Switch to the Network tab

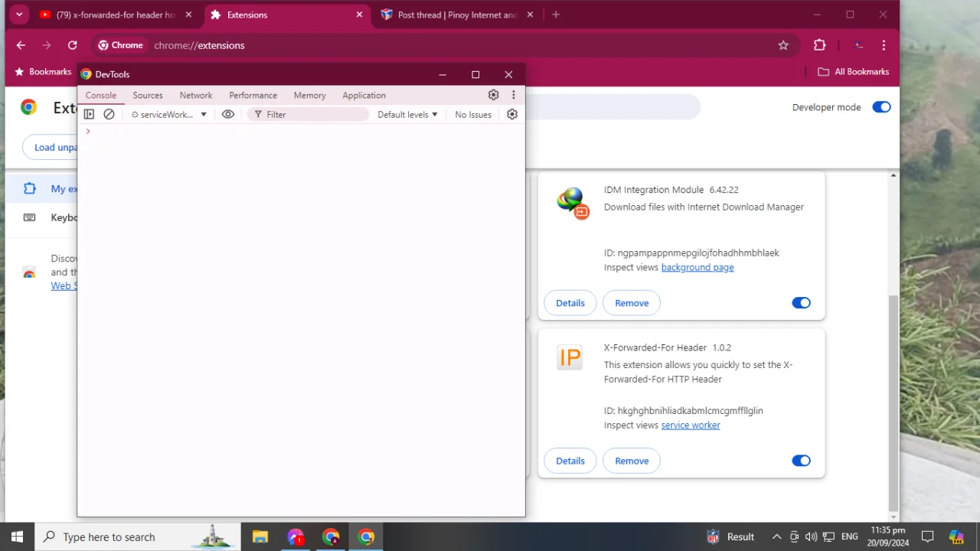(x=196, y=95)
